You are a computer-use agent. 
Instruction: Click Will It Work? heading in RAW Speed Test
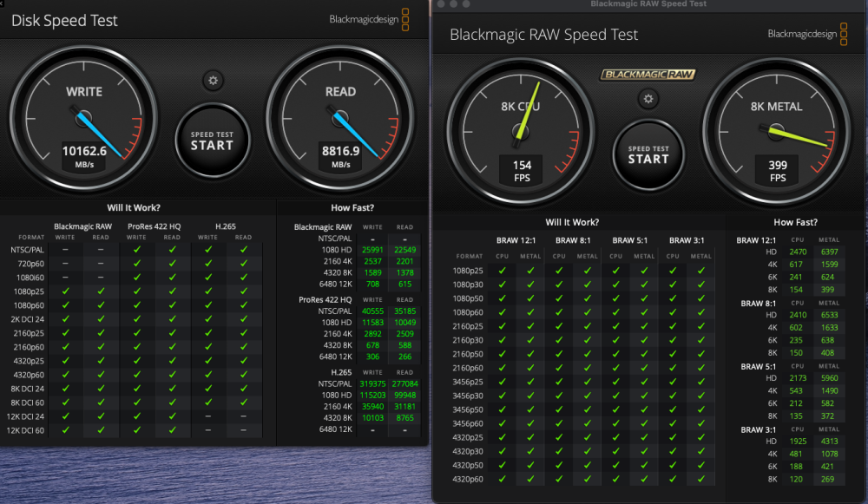point(572,222)
